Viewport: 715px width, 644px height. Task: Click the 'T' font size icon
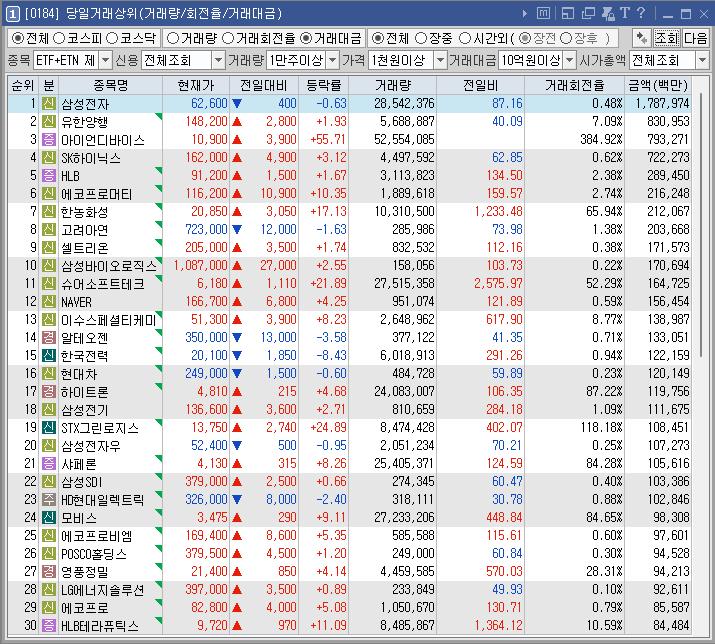point(625,13)
